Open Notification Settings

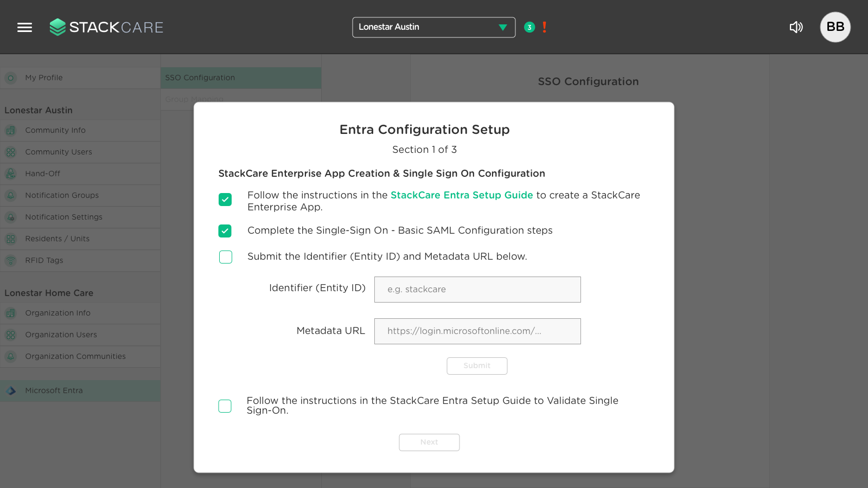[80, 217]
